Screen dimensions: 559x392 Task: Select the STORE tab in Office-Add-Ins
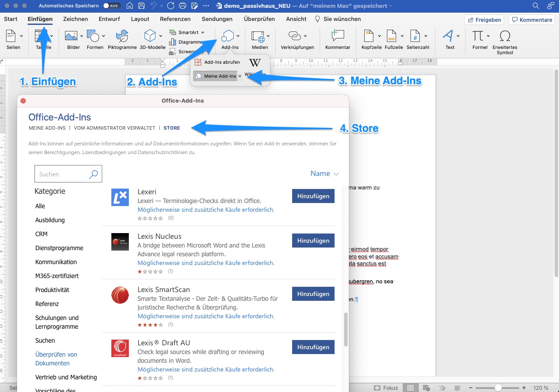(172, 128)
